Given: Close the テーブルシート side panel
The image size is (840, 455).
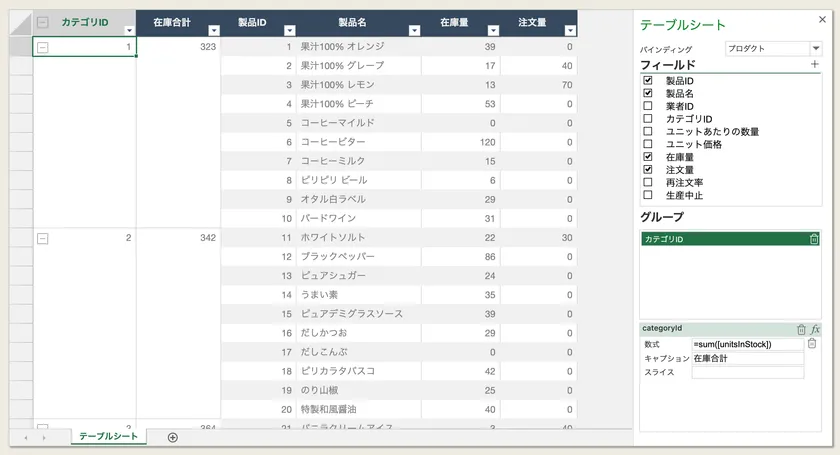Looking at the screenshot, I should 822,20.
